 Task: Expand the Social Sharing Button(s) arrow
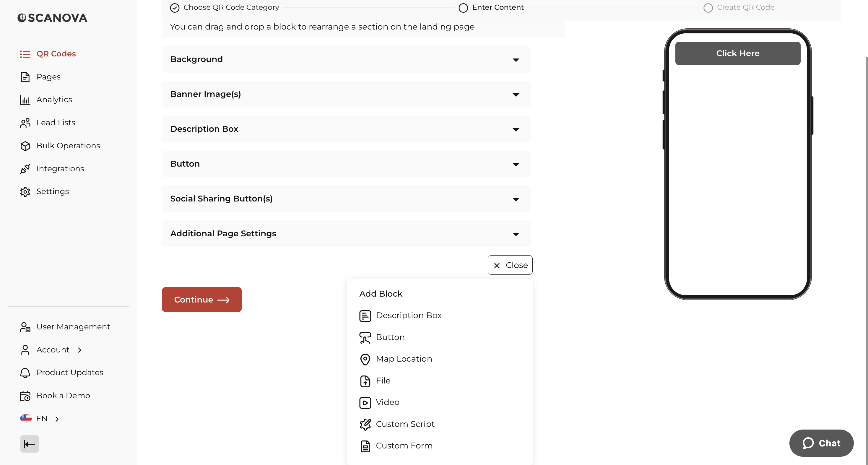(516, 199)
